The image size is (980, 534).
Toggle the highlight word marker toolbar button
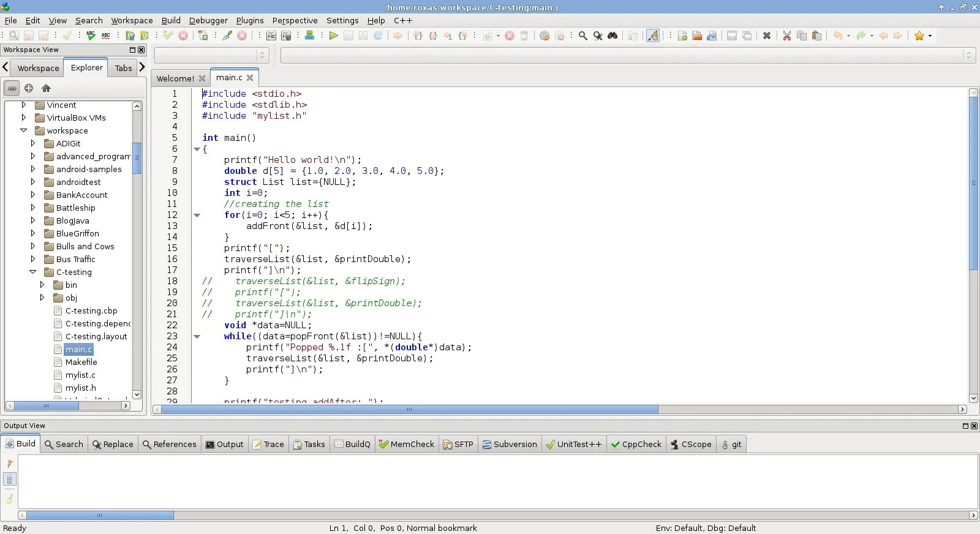click(653, 36)
